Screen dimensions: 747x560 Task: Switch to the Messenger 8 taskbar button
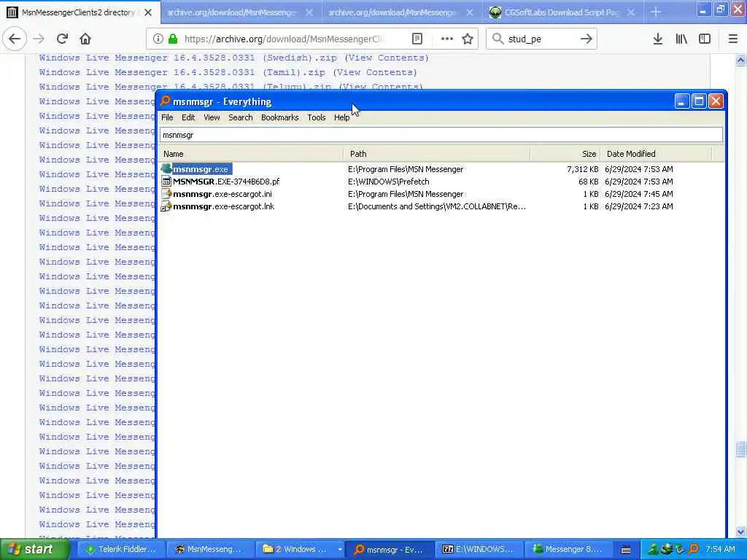(x=568, y=549)
